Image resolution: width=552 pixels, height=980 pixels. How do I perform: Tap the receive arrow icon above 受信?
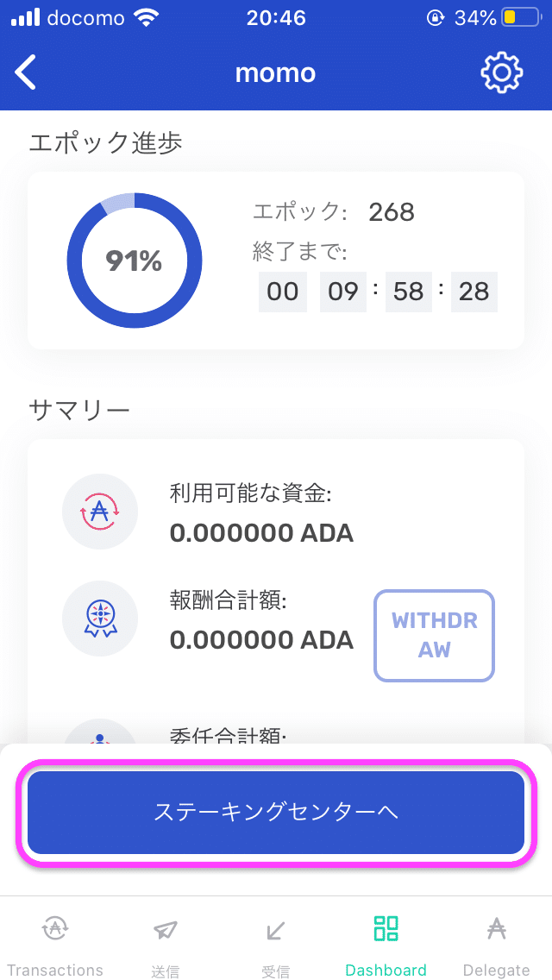[x=274, y=930]
